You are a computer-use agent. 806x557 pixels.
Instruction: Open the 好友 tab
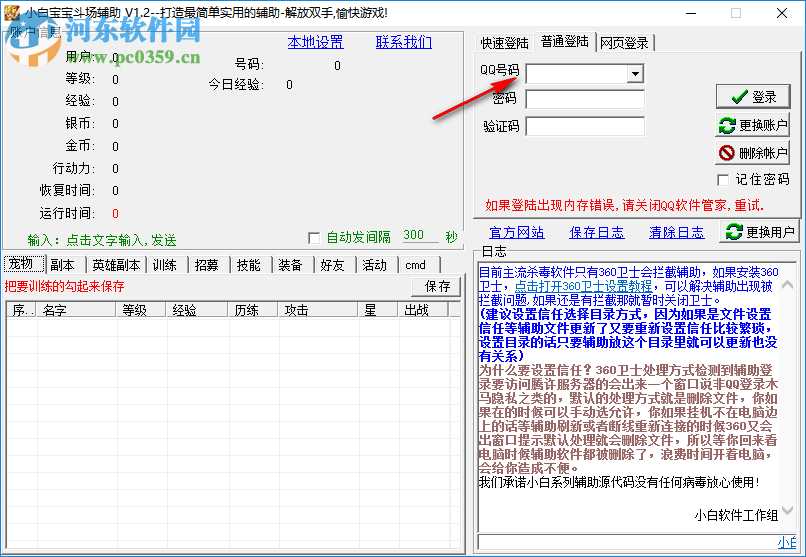click(332, 265)
